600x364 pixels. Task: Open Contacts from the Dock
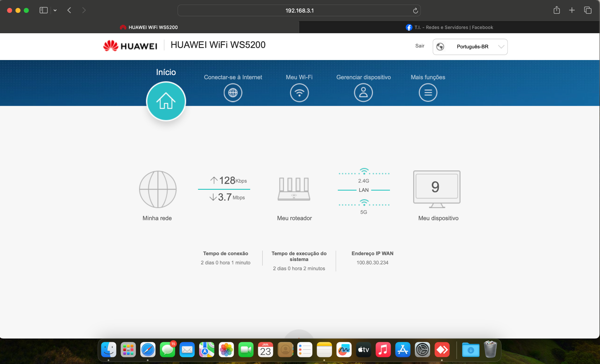(x=285, y=350)
